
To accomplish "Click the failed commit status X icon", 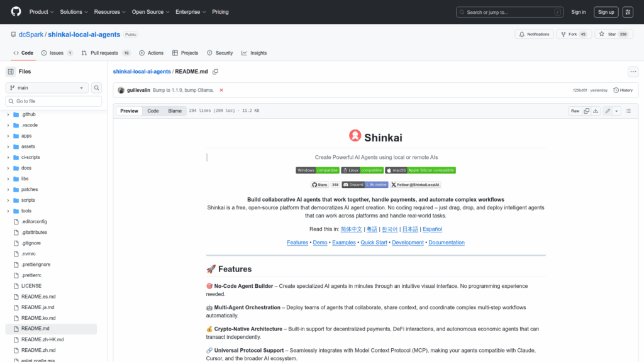I will coord(221,90).
